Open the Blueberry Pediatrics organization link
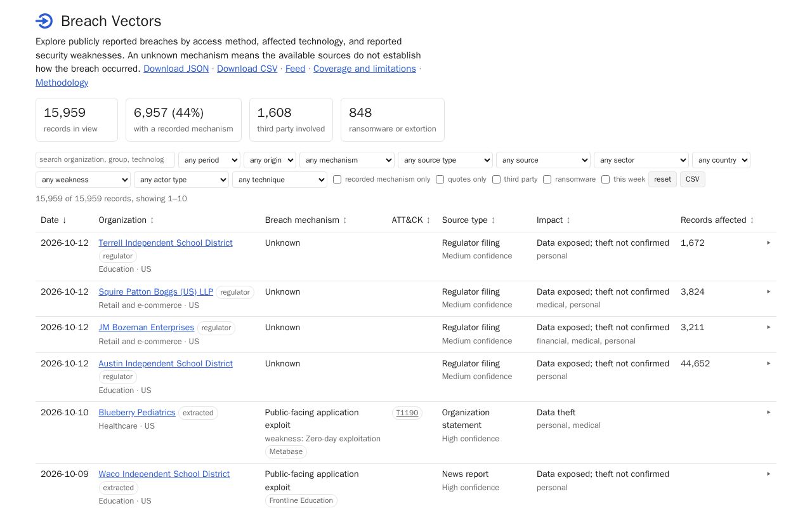Viewport: 812px width, 508px height. click(x=137, y=412)
